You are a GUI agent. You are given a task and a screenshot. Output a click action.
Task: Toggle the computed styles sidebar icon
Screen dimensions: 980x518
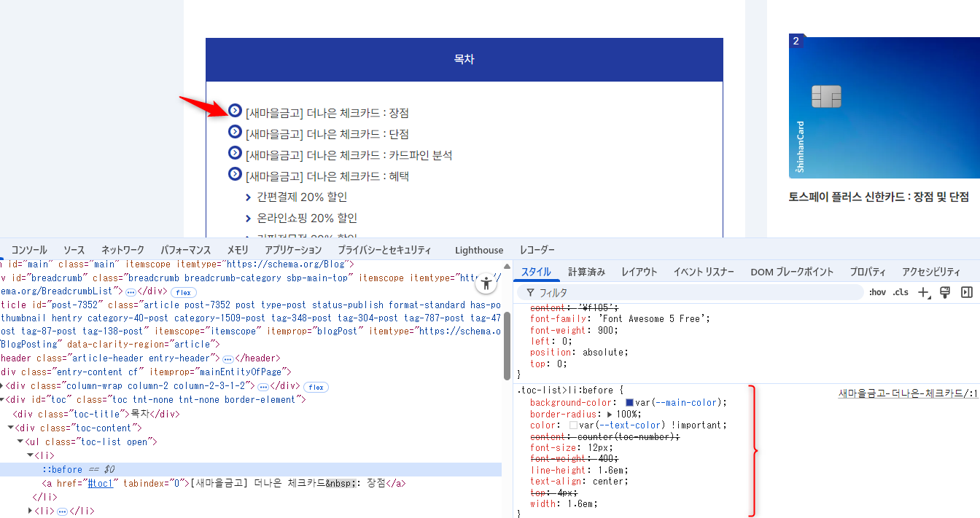(967, 292)
